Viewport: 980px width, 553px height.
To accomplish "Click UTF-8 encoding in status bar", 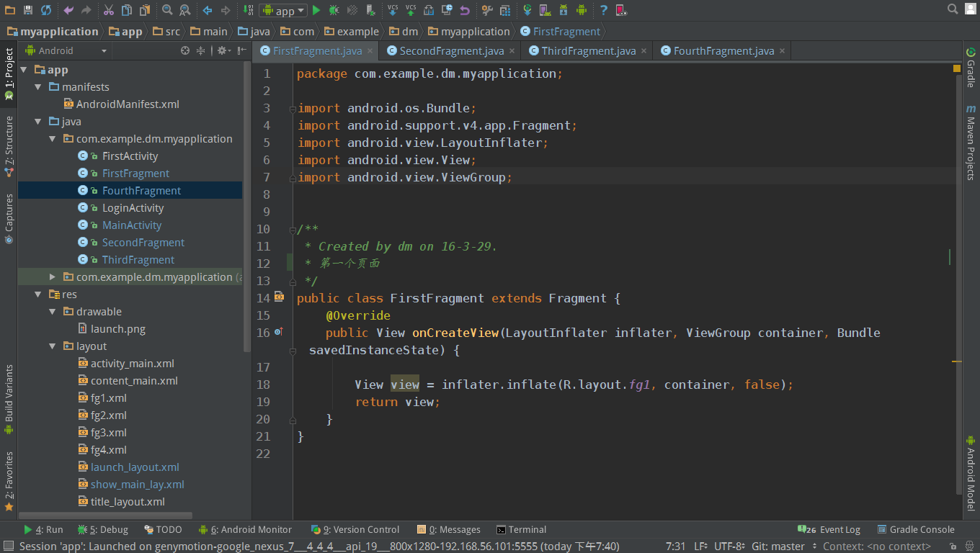I will tap(731, 547).
